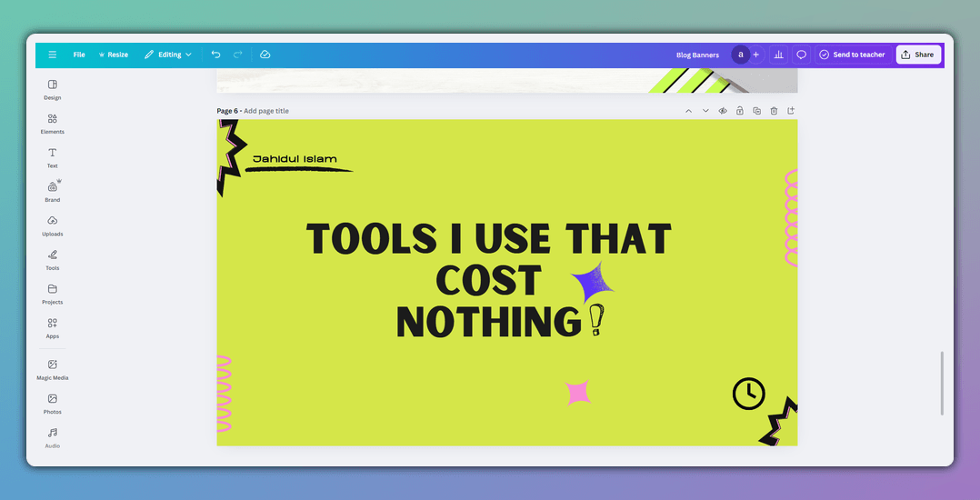Move Page 6 up with arrow

click(689, 111)
